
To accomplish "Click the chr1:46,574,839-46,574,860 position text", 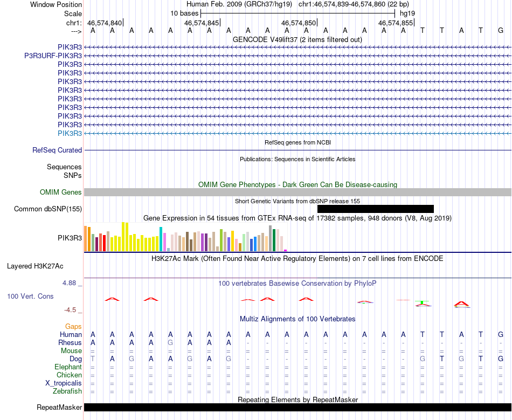I will (x=354, y=4).
